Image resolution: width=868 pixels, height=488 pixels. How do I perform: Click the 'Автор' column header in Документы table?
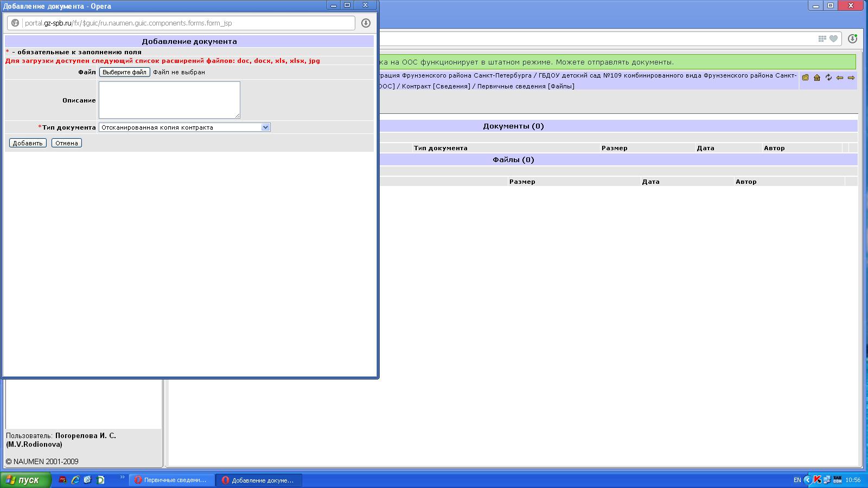pyautogui.click(x=774, y=148)
